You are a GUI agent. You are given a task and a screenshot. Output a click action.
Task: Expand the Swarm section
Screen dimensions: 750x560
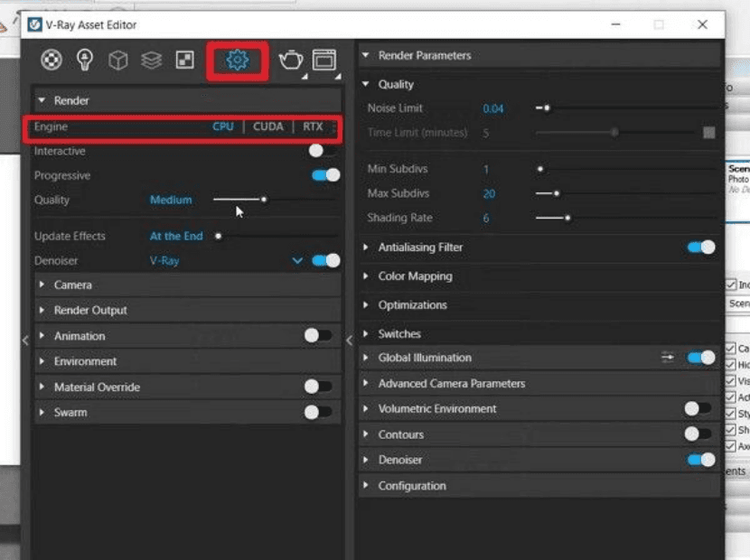[x=42, y=412]
